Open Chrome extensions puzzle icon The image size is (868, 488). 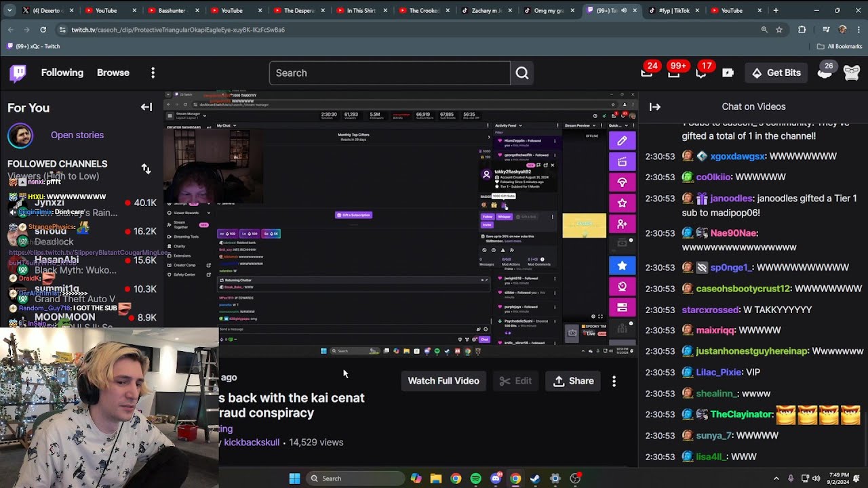tap(802, 30)
